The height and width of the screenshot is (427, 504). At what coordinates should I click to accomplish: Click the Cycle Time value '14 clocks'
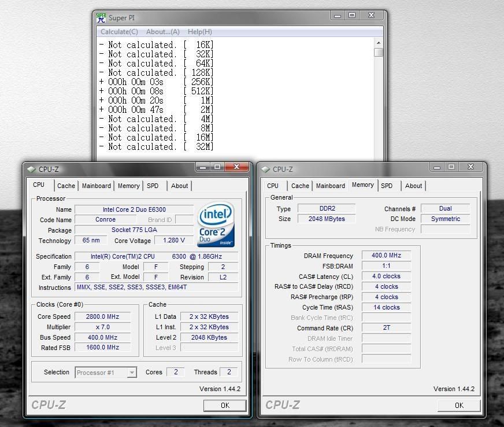point(386,307)
